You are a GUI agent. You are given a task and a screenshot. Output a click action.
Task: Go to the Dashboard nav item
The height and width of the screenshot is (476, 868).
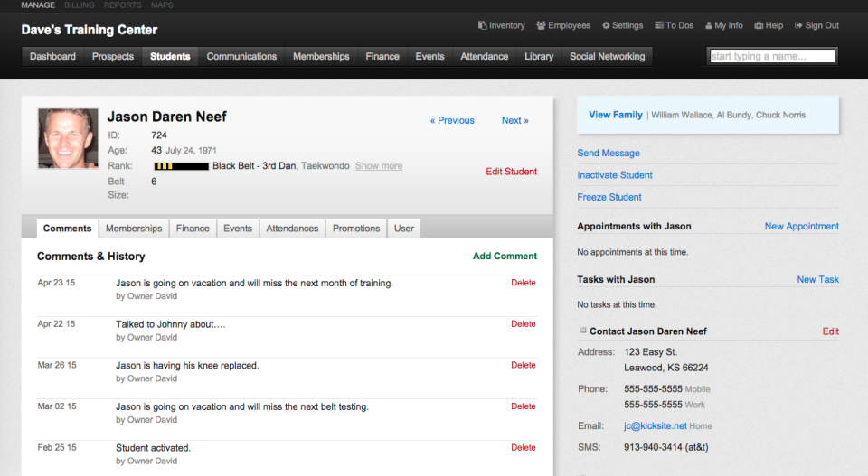click(x=52, y=56)
